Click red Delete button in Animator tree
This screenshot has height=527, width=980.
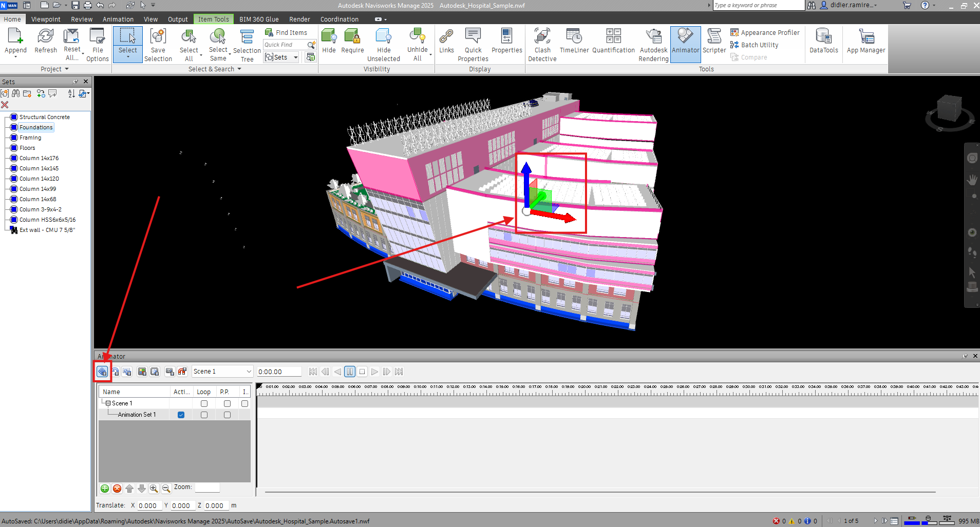pos(117,489)
